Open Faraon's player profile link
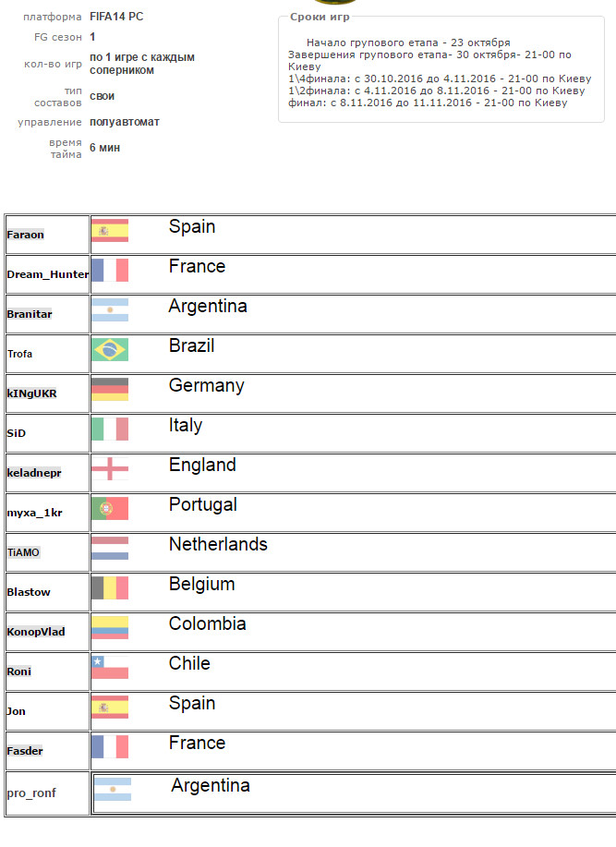The image size is (616, 847). click(25, 235)
